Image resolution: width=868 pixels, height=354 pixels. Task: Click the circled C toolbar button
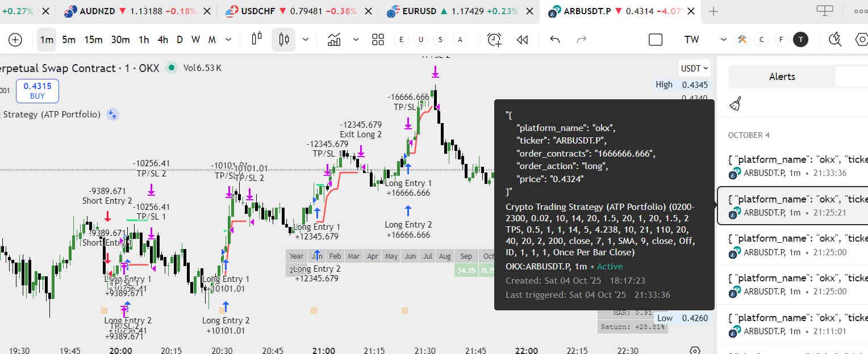[x=762, y=40]
